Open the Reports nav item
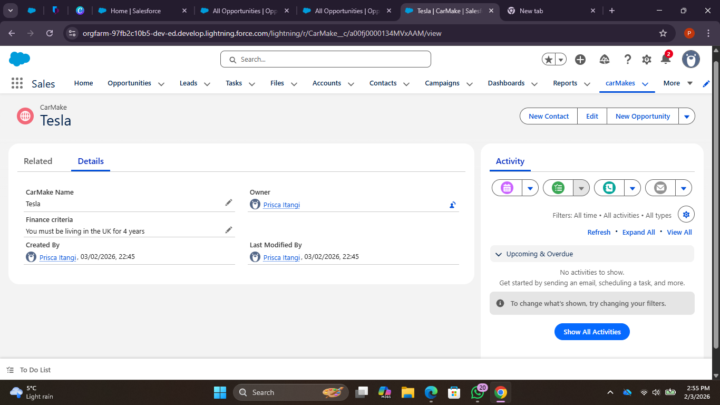Image resolution: width=720 pixels, height=405 pixels. [x=565, y=83]
